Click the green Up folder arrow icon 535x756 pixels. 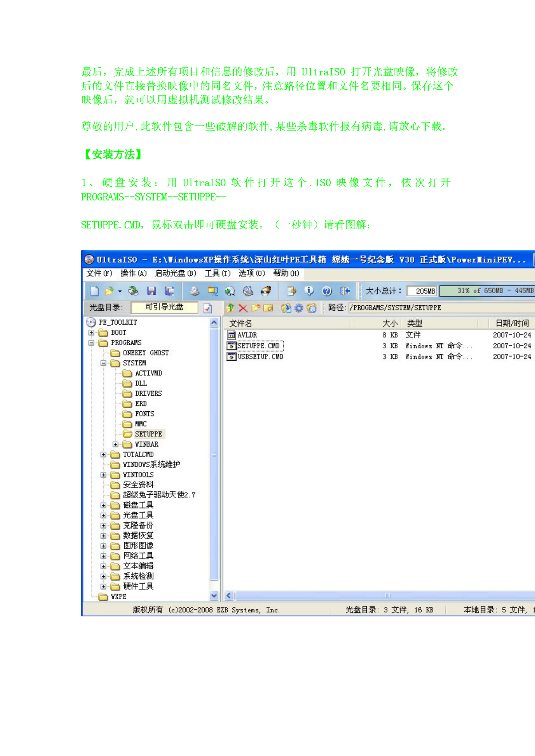coord(230,308)
